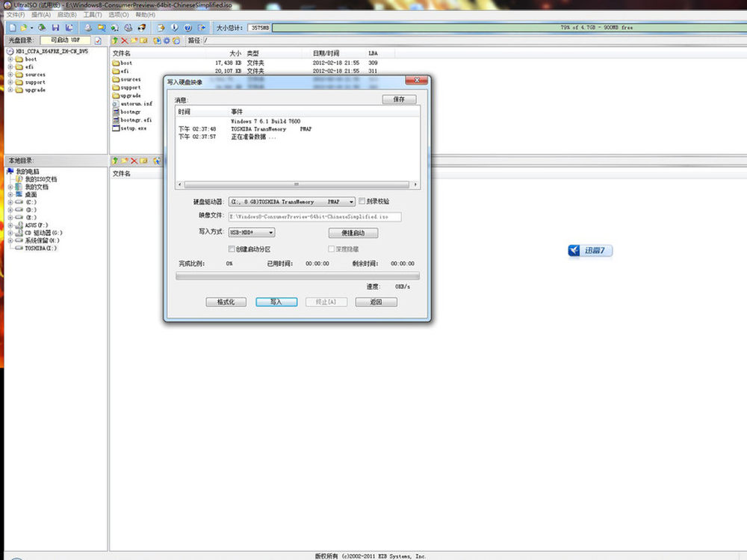
Task: Toggle the 创建启动分区 checkbox
Action: click(232, 249)
